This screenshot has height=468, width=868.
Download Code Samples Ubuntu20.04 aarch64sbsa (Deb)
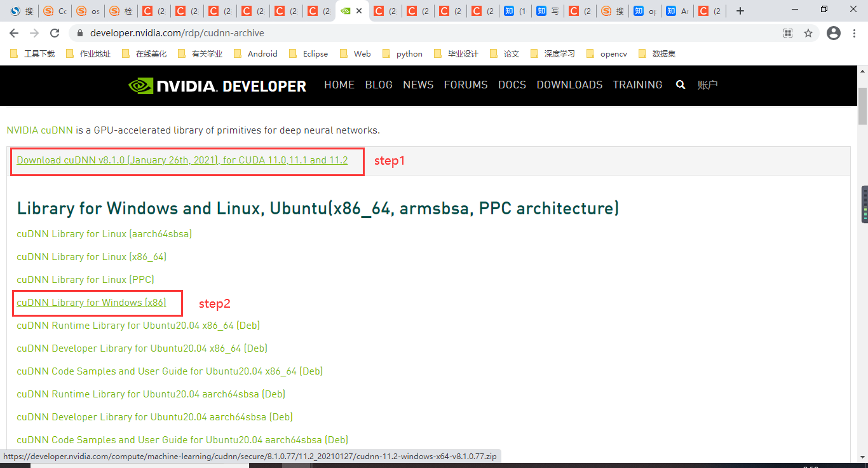(x=182, y=440)
